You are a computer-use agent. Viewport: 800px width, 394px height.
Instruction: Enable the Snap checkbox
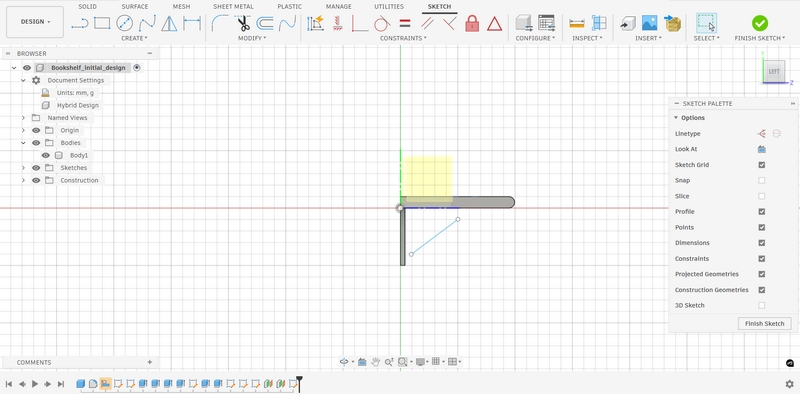pyautogui.click(x=762, y=180)
